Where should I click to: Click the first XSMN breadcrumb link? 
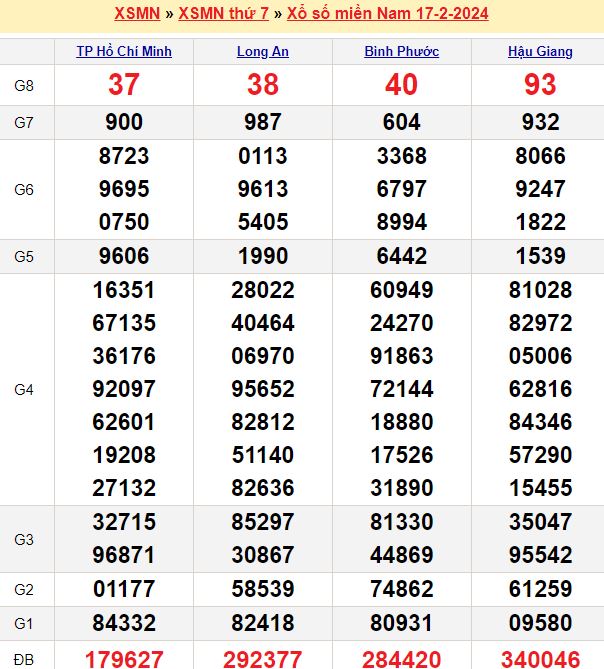139,14
